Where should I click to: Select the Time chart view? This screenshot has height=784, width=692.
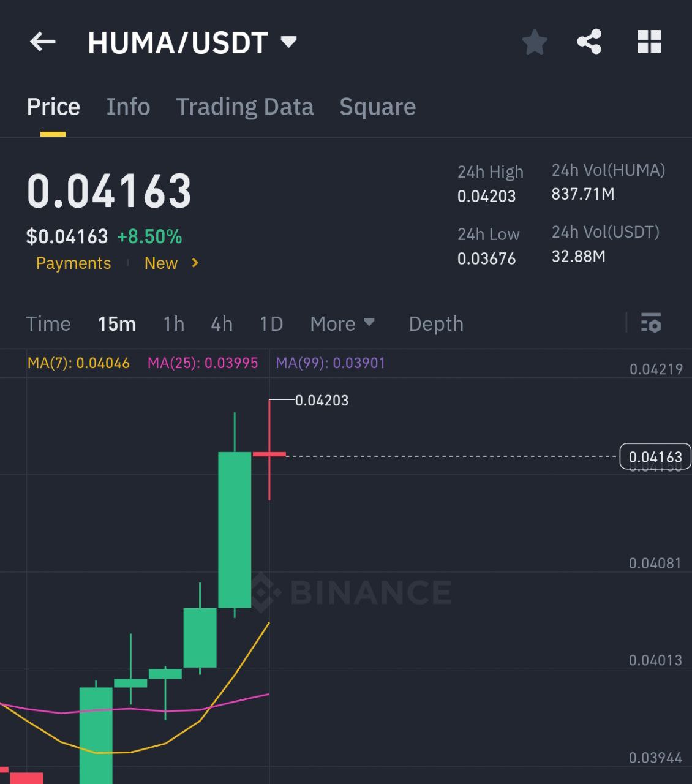[x=48, y=323]
